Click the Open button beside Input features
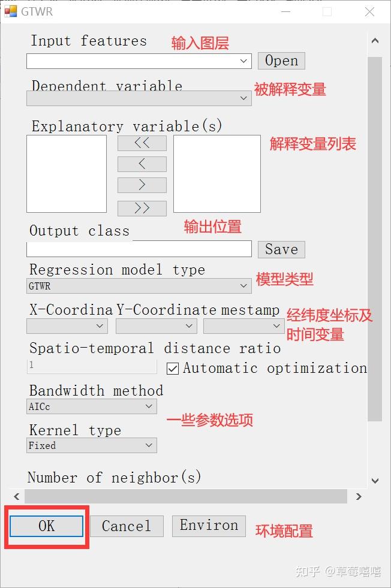Viewport: 391px width, 588px height. point(281,61)
